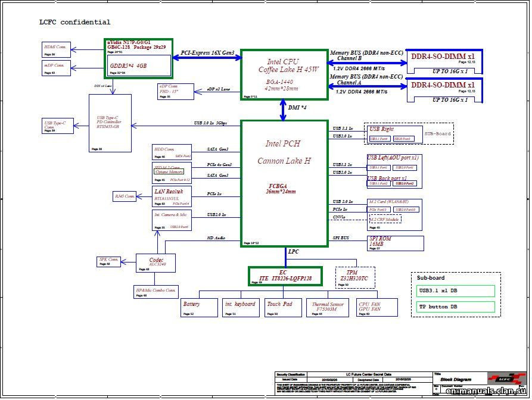Select the SPI ROM 16MB block
Screen dimensions: 532x400
coord(394,243)
